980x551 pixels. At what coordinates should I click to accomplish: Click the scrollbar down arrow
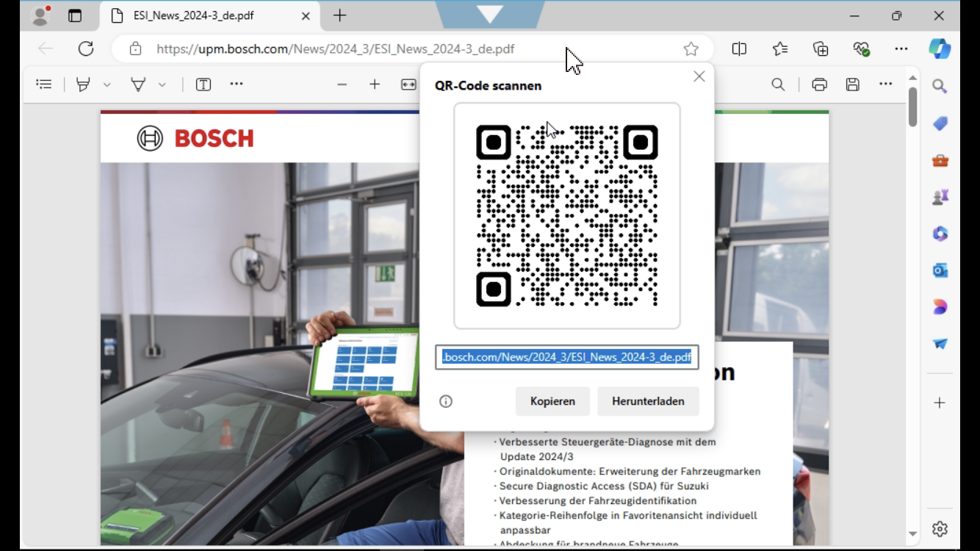pyautogui.click(x=912, y=534)
